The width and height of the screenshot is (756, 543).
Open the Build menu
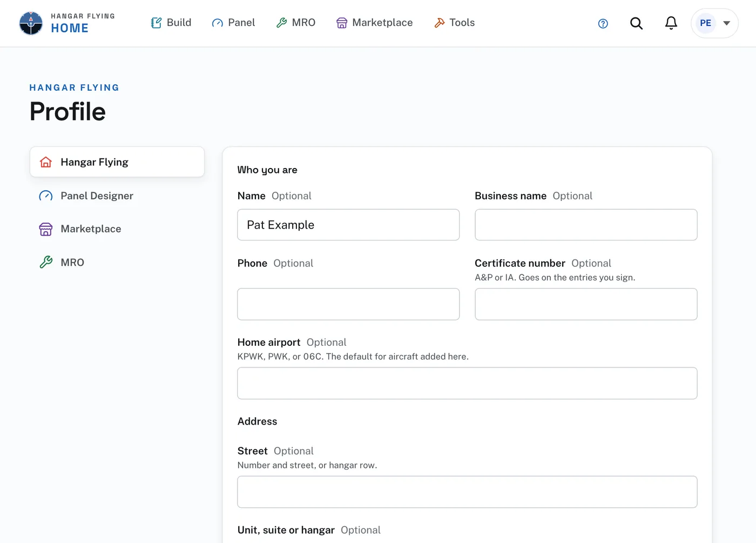point(171,23)
